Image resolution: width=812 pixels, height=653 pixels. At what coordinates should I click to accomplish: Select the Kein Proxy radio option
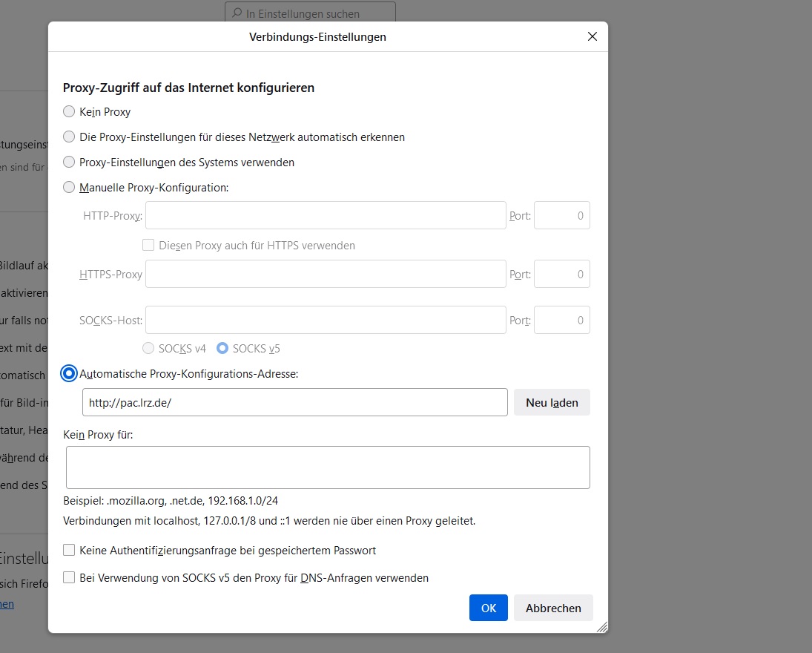pyautogui.click(x=69, y=112)
